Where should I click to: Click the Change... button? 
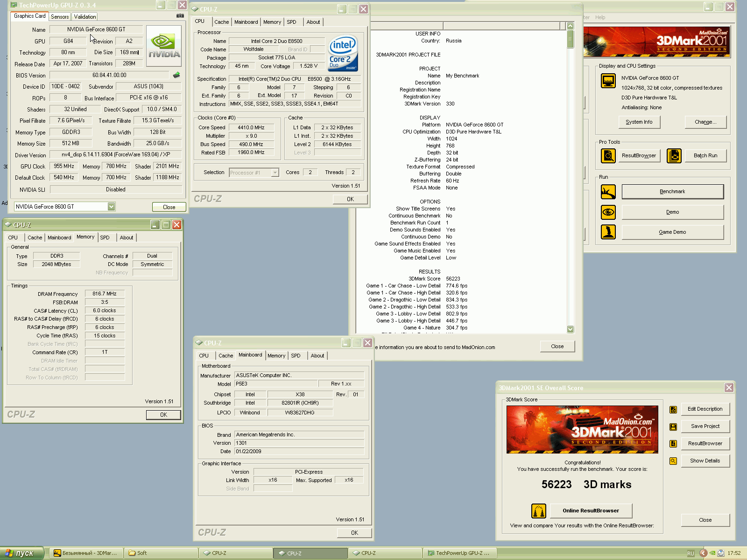pos(706,122)
